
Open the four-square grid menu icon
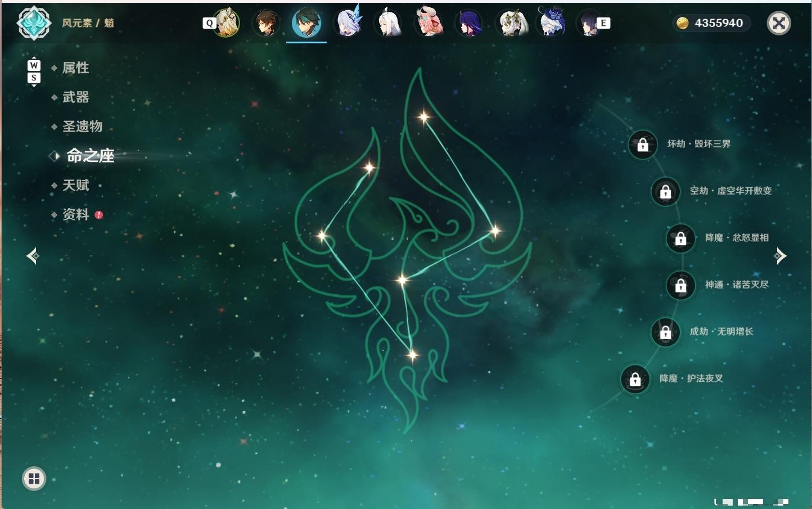[34, 479]
